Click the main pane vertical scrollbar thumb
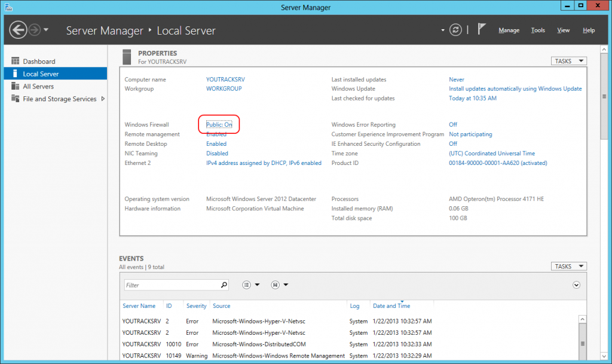This screenshot has height=364, width=612. [x=604, y=96]
